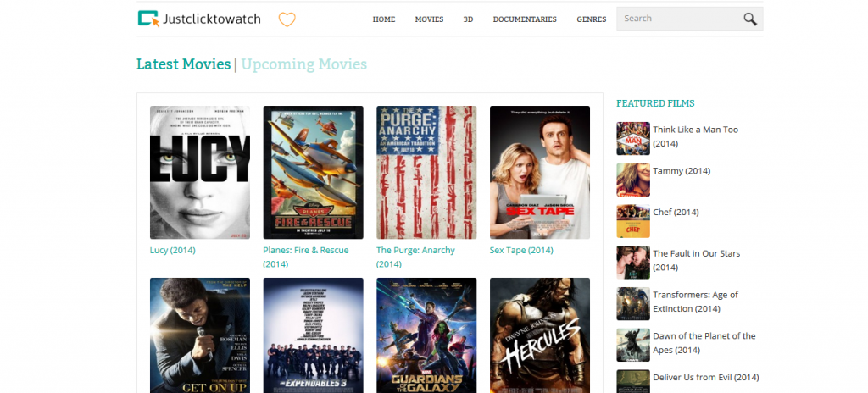The width and height of the screenshot is (868, 393).
Task: Open the Planes Fire & Rescue poster
Action: pyautogui.click(x=314, y=172)
